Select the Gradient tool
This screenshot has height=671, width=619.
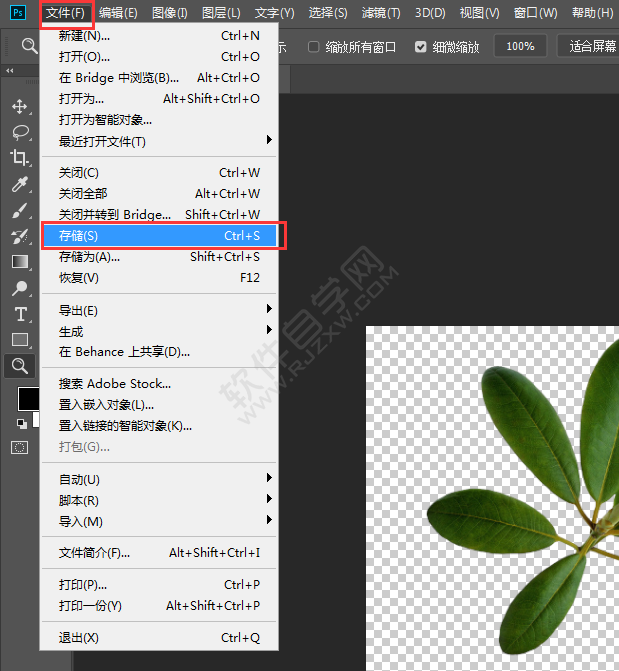(x=20, y=262)
